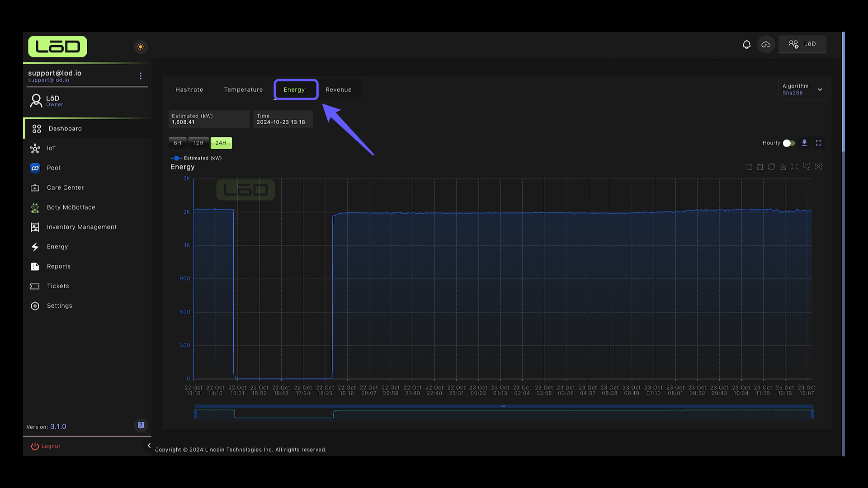Open Settings in the sidebar
Screen dimensions: 868x488
(87, 306)
